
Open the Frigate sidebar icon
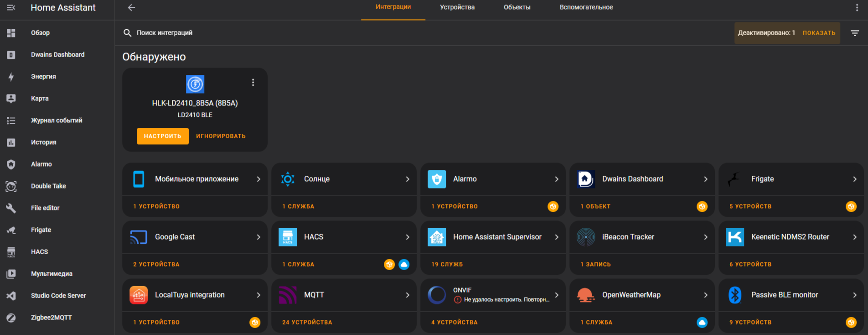(x=11, y=230)
